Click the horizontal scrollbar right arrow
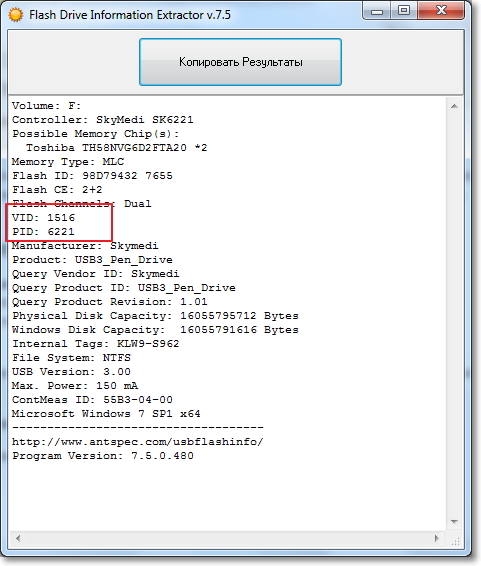 tap(437, 539)
